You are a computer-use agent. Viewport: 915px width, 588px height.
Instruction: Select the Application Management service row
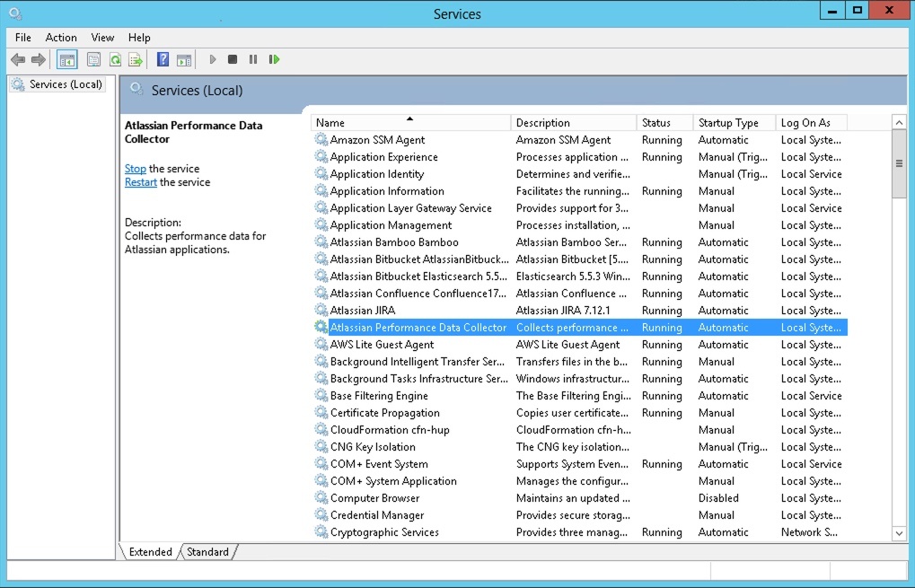pos(580,225)
